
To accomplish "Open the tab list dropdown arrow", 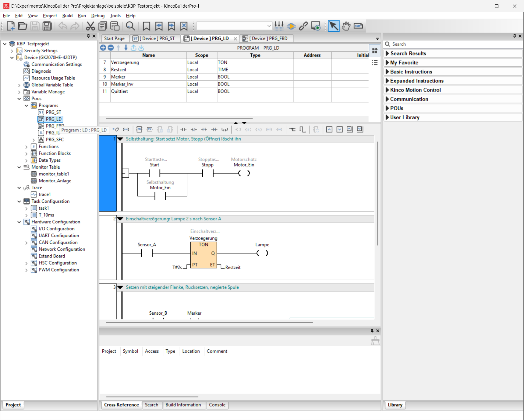I will click(377, 39).
